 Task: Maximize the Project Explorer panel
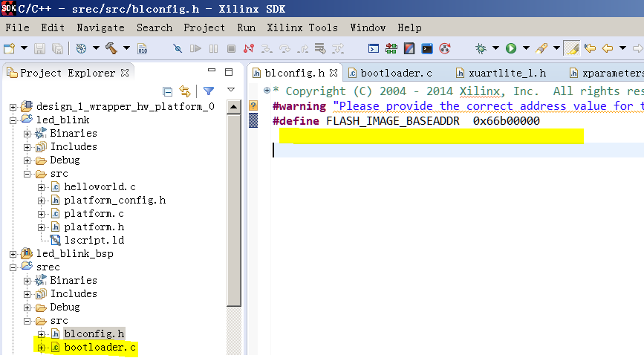pyautogui.click(x=230, y=72)
